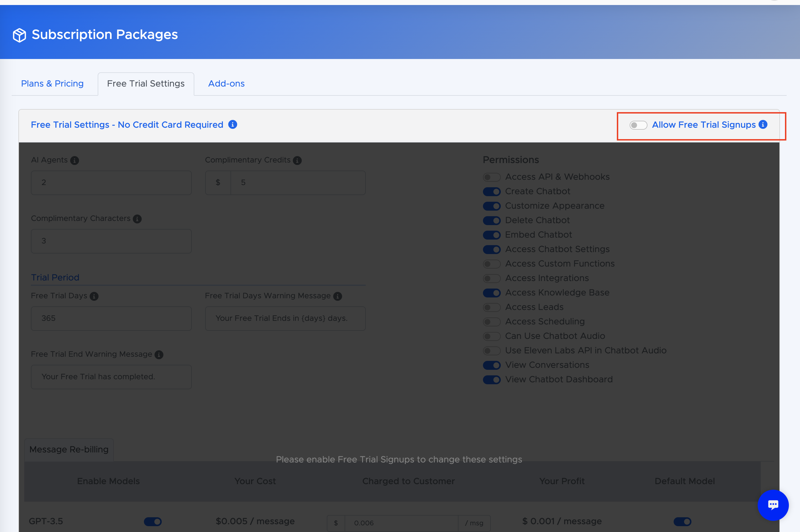Enable Access Custom Functions toggle

click(492, 264)
